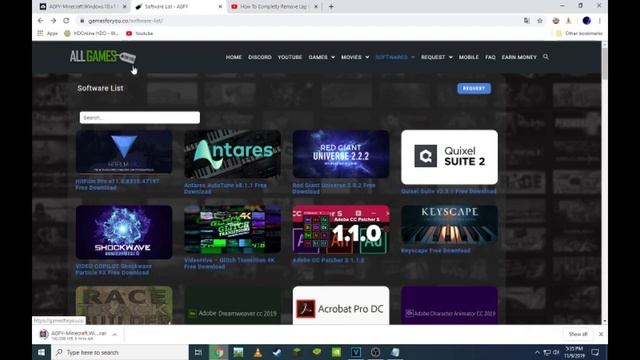
Task: Open the FAQ nav item
Action: pyautogui.click(x=490, y=57)
